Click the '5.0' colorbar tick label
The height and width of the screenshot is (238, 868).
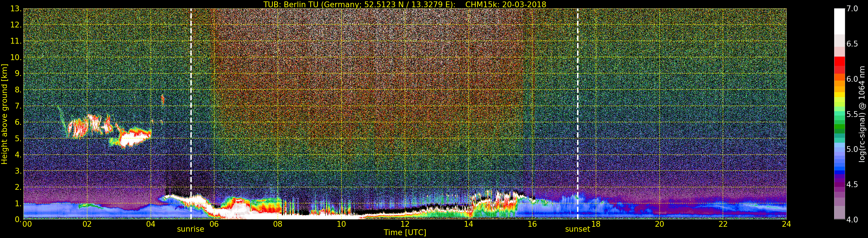[x=852, y=149]
